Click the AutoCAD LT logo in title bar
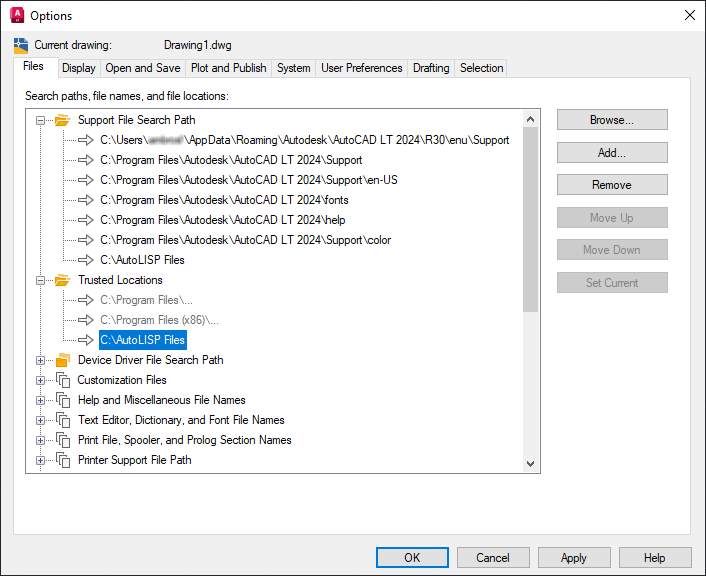Screen dimensions: 706x576 point(17,15)
